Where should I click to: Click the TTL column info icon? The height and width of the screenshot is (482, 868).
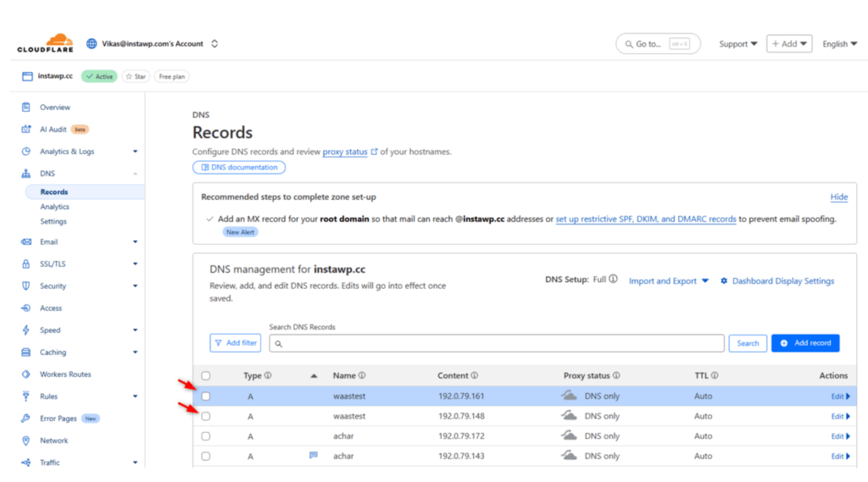[715, 375]
